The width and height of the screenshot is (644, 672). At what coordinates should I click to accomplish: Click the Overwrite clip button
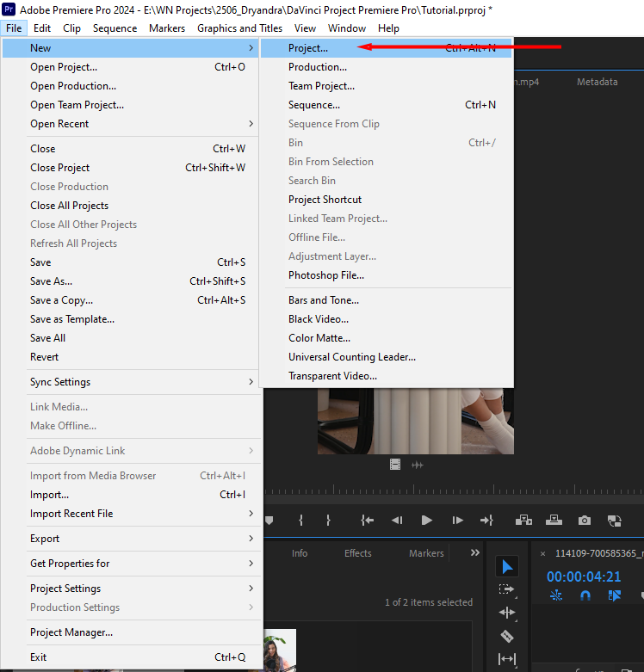554,521
